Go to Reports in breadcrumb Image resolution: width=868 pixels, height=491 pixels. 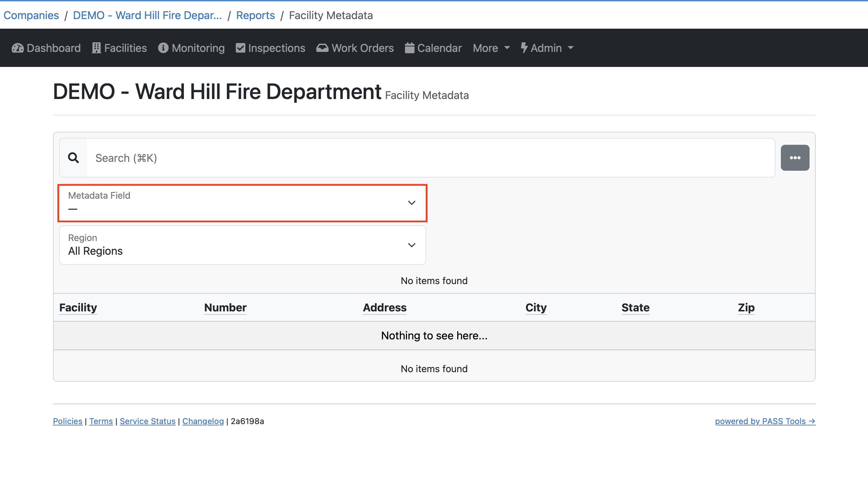click(x=255, y=15)
